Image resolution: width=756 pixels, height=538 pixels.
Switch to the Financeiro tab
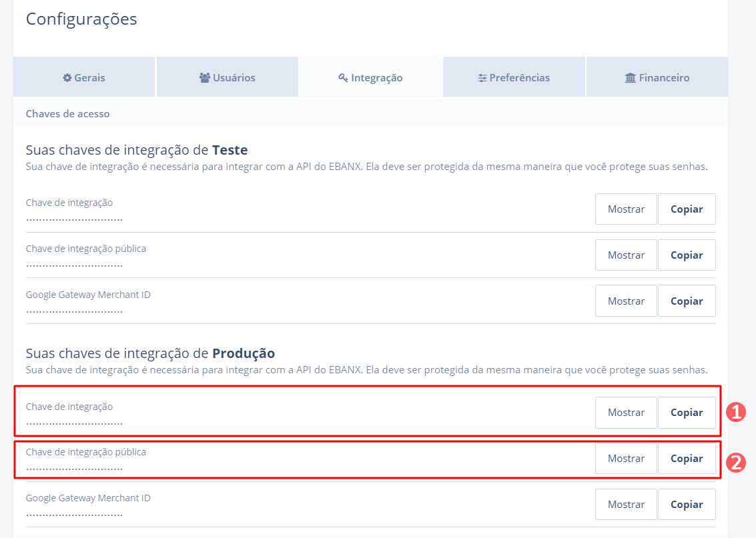[x=657, y=77]
